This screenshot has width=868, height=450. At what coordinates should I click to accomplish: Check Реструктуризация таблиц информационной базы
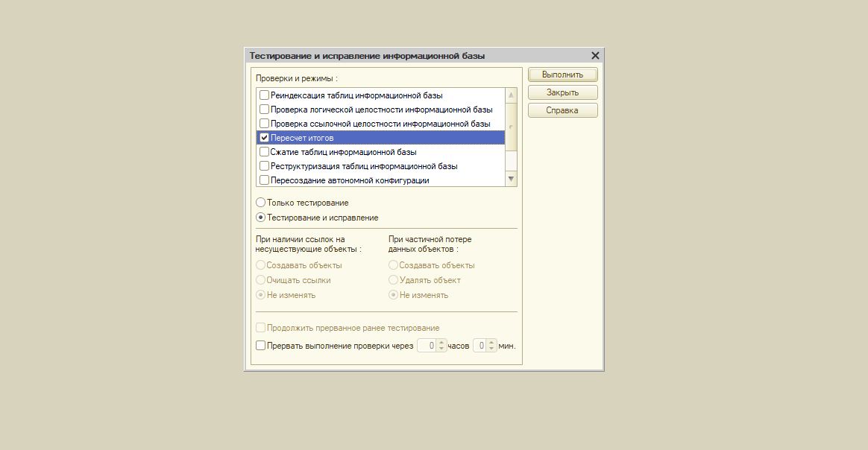click(x=264, y=166)
